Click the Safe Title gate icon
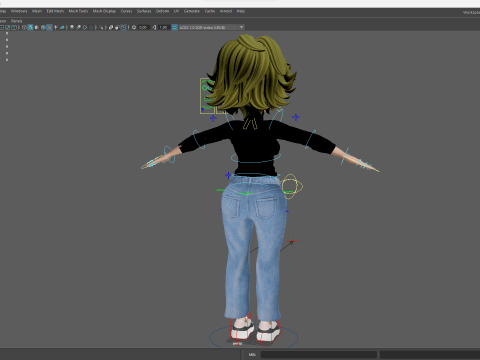Viewport: 480px width, 360px height. click(x=14, y=27)
